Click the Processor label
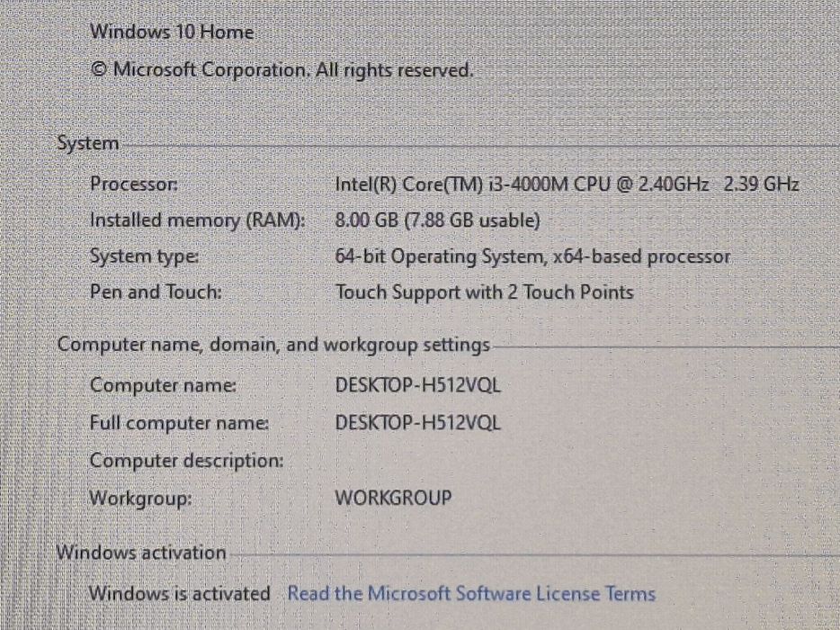 [133, 184]
